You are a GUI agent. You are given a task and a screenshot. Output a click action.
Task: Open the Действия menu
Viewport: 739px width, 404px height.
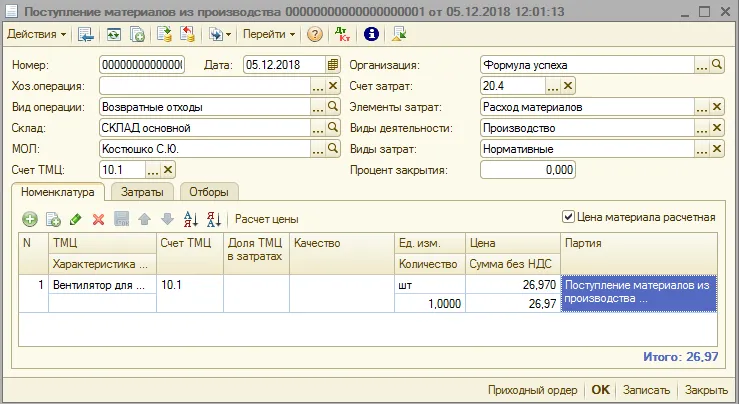point(36,34)
